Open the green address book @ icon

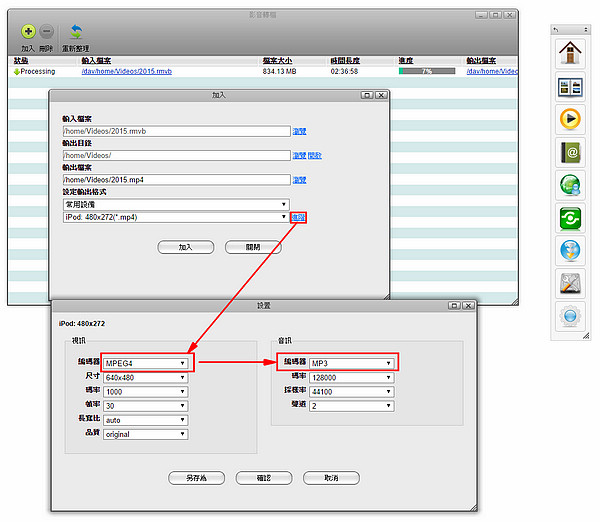coord(570,152)
